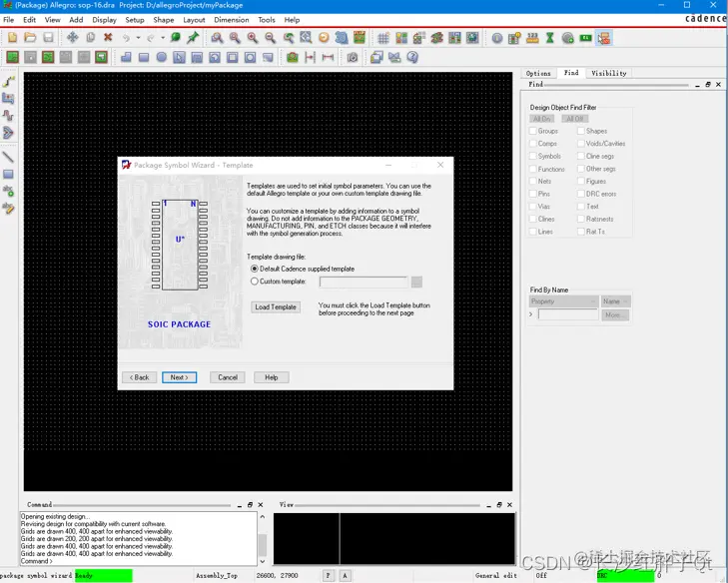Image resolution: width=728 pixels, height=583 pixels.
Task: Click the More button in Find panel
Action: (615, 315)
